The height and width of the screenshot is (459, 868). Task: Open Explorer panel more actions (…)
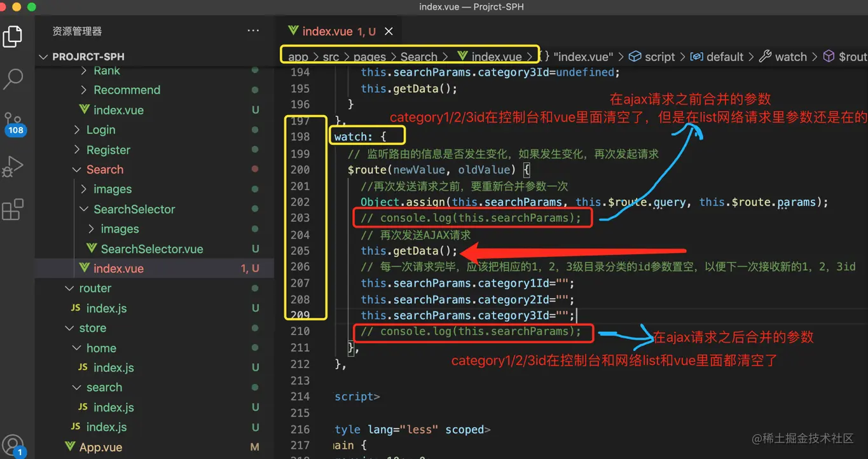(x=253, y=31)
